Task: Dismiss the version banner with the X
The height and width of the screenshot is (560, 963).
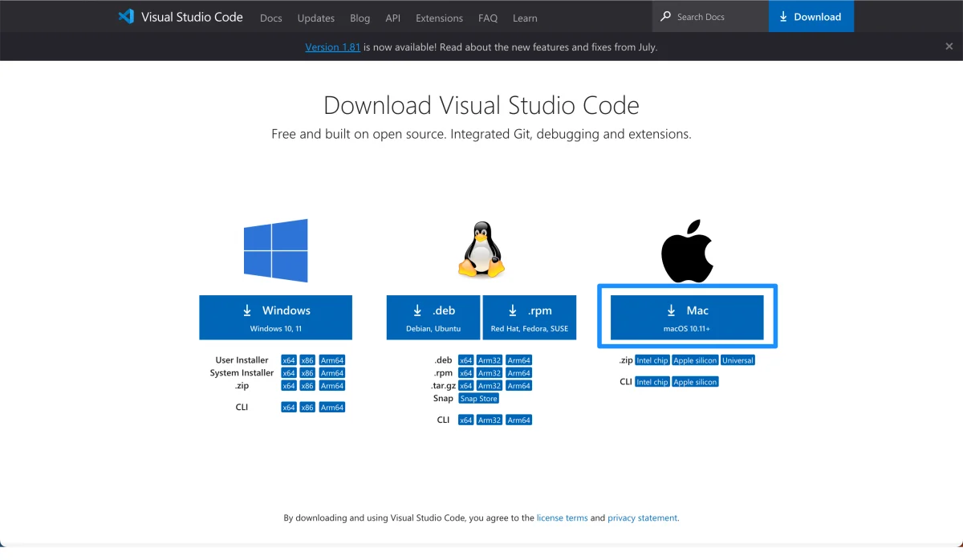Action: click(949, 47)
